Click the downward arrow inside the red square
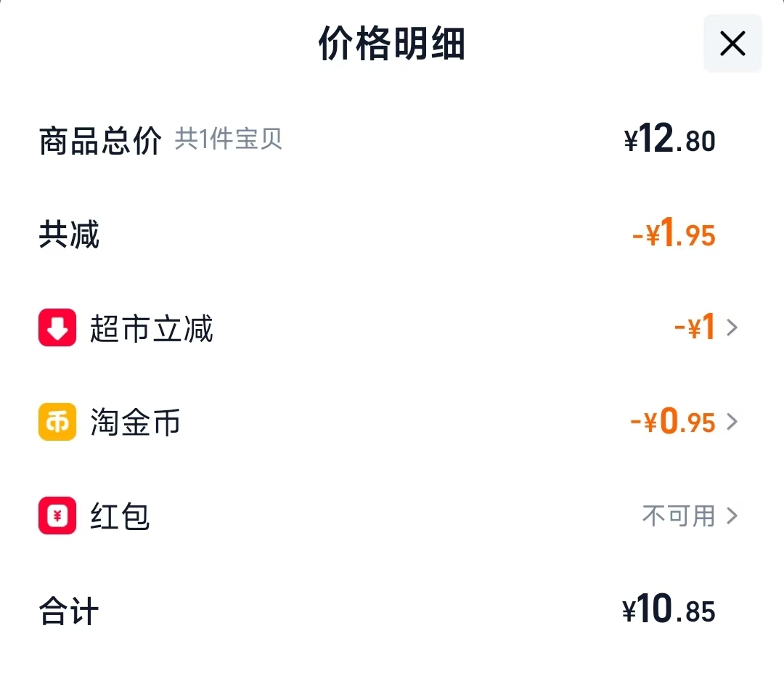Screen dimensions: 784x676 [57, 327]
